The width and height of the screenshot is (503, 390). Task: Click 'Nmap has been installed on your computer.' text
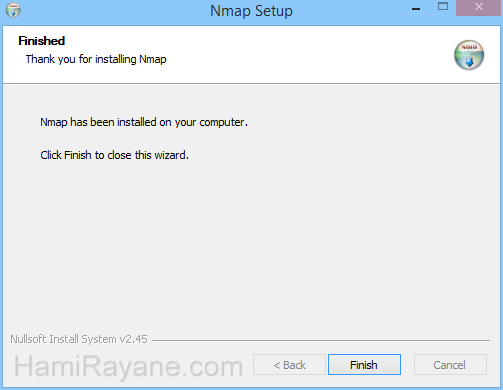tap(144, 122)
